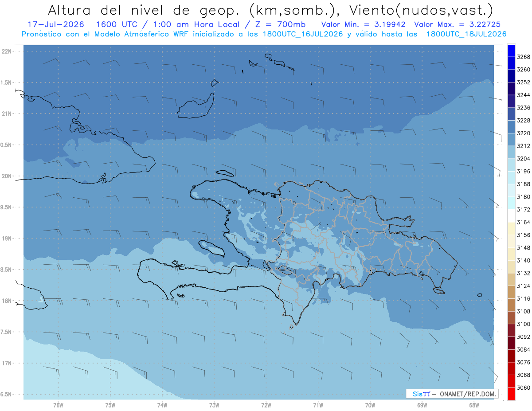The image size is (532, 411).
Task: Click the '76W' longitude label
Action: pyautogui.click(x=58, y=405)
